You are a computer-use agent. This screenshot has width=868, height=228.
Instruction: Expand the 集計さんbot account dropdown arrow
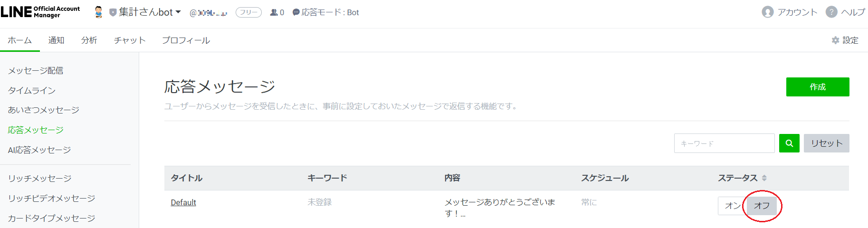coord(178,12)
